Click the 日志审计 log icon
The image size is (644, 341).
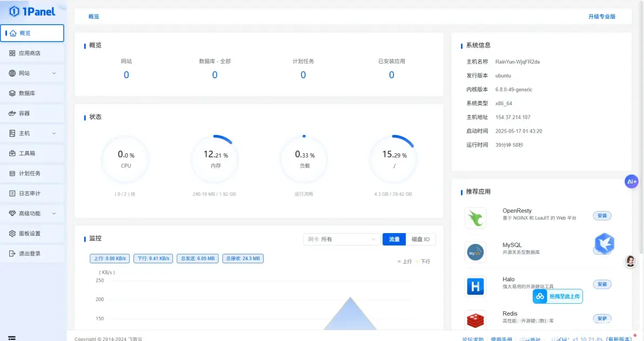(x=12, y=193)
